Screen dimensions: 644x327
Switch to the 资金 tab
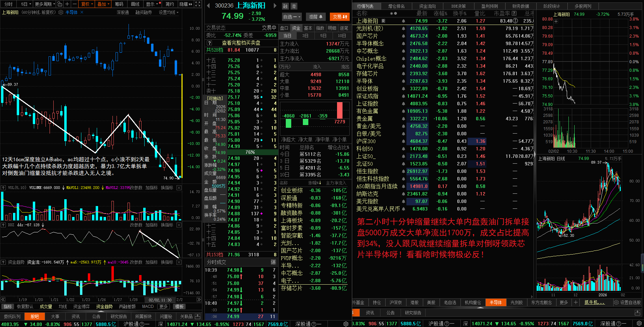pyautogui.click(x=296, y=28)
